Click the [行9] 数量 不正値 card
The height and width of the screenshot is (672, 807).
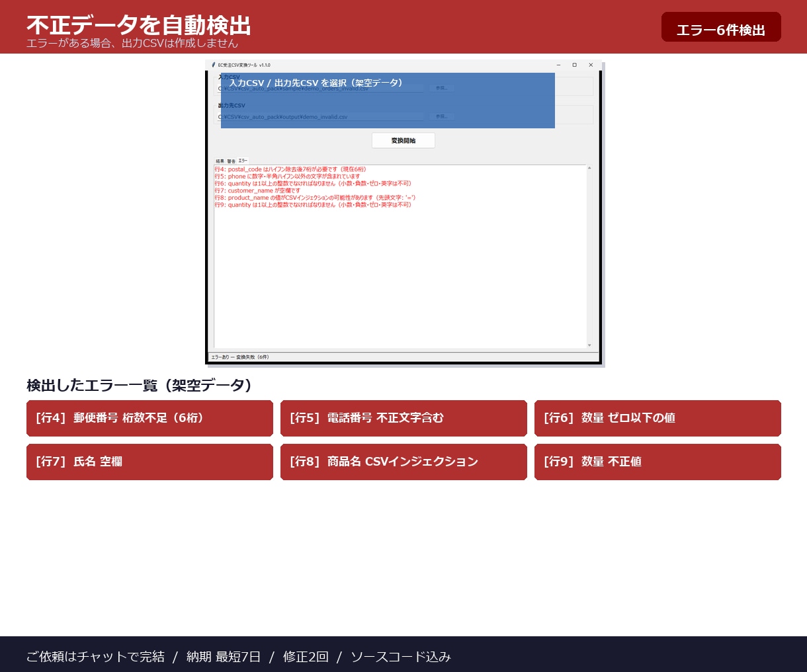tap(658, 462)
